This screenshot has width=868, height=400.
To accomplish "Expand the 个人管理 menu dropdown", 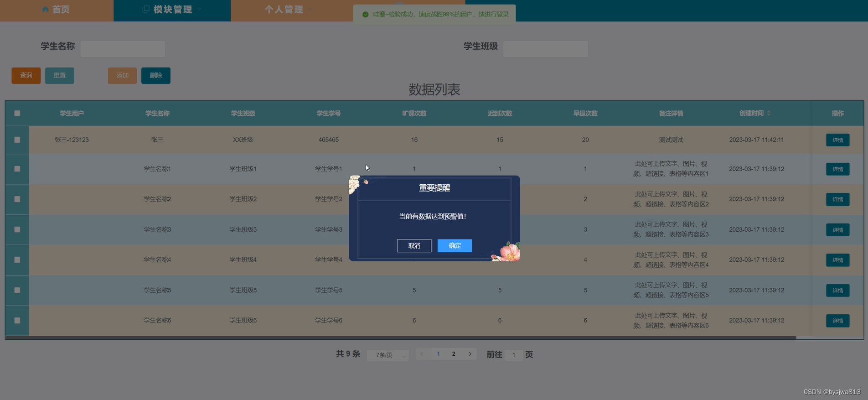I will pos(310,10).
